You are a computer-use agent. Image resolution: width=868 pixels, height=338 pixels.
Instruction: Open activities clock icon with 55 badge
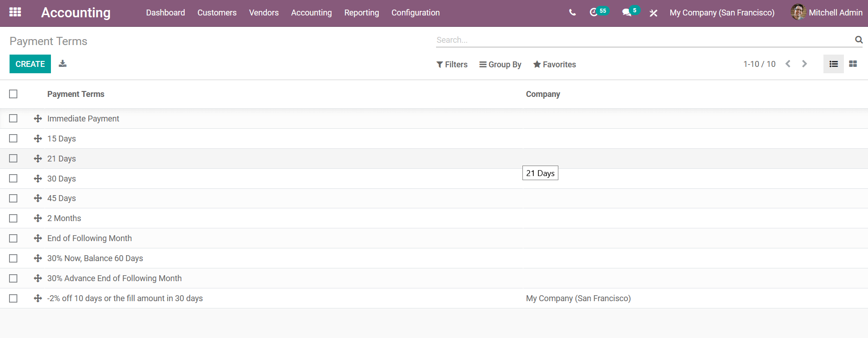(x=599, y=12)
